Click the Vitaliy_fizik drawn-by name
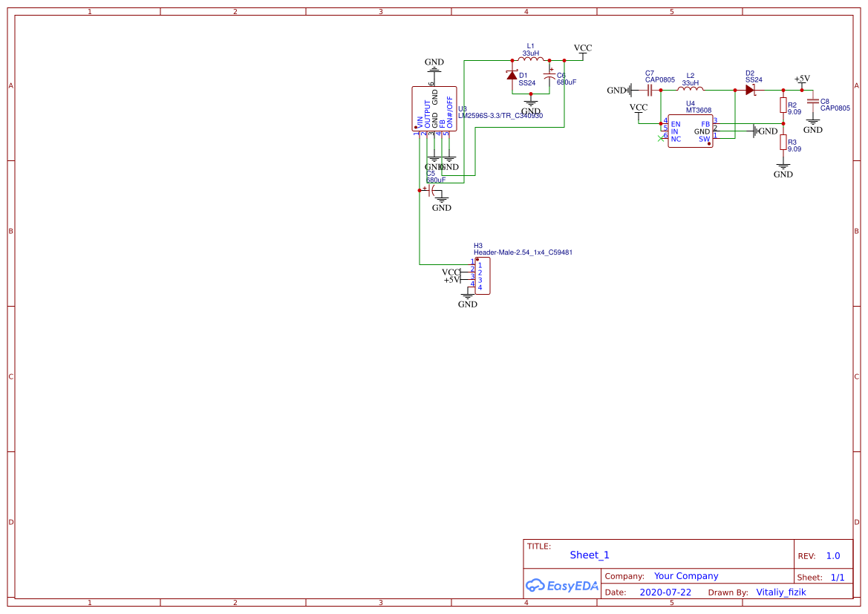 coord(780,592)
